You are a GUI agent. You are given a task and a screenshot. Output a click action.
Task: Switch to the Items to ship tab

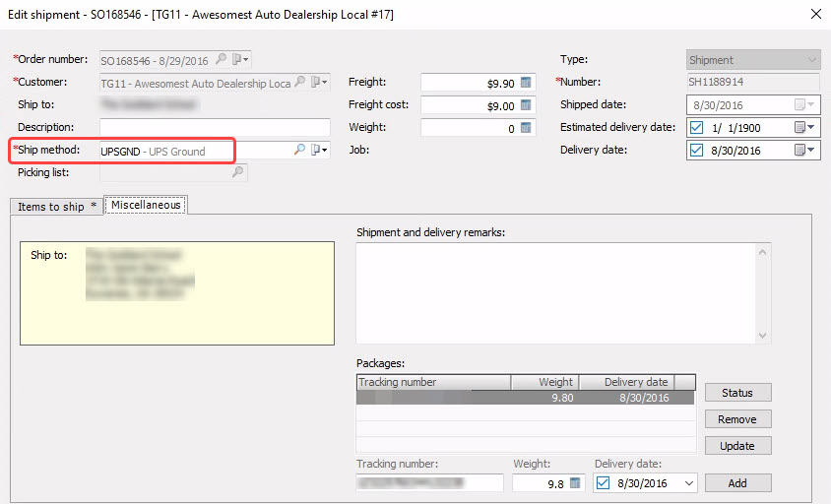point(56,207)
